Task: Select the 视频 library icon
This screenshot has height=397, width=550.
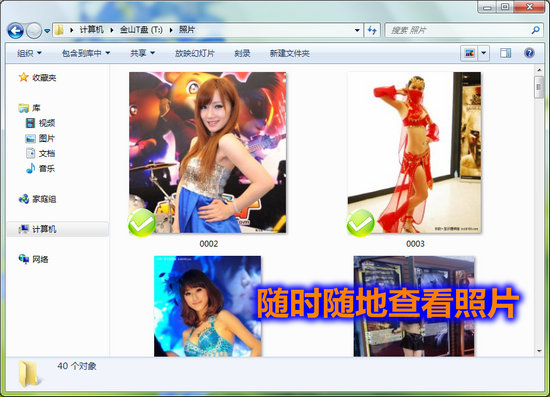Action: coord(31,123)
